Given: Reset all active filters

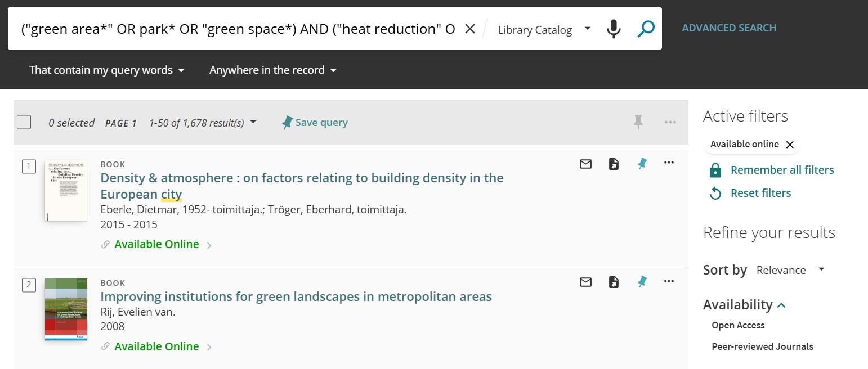Looking at the screenshot, I should point(760,193).
